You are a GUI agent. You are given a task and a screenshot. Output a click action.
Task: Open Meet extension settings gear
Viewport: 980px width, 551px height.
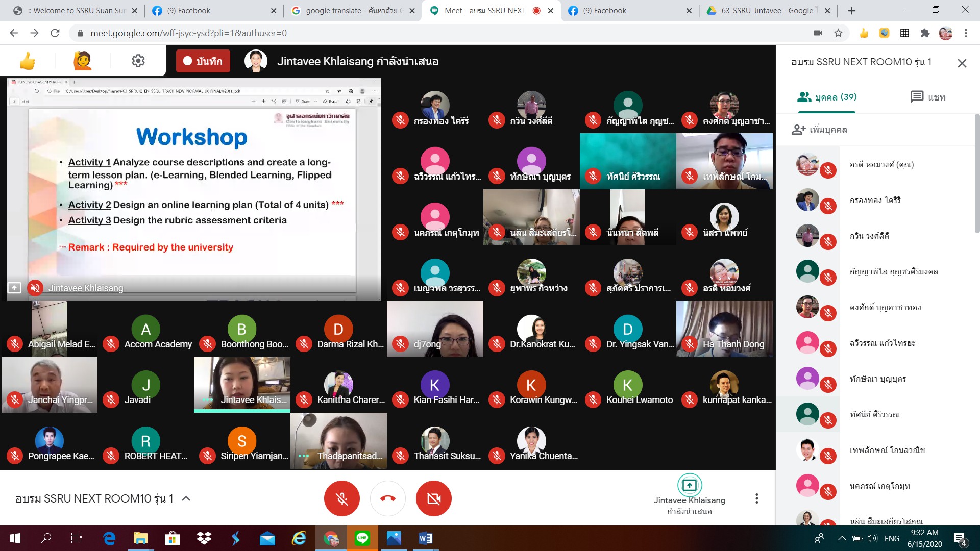coord(138,61)
